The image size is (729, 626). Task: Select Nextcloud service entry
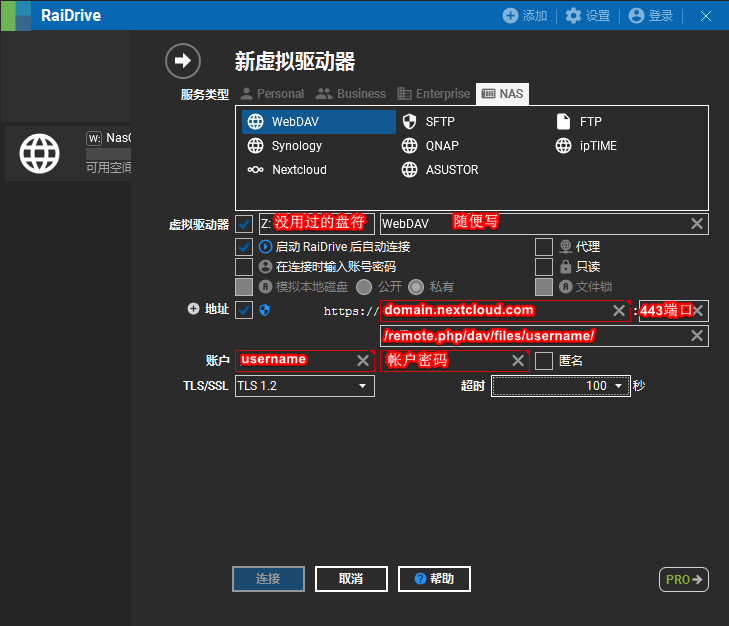click(287, 170)
